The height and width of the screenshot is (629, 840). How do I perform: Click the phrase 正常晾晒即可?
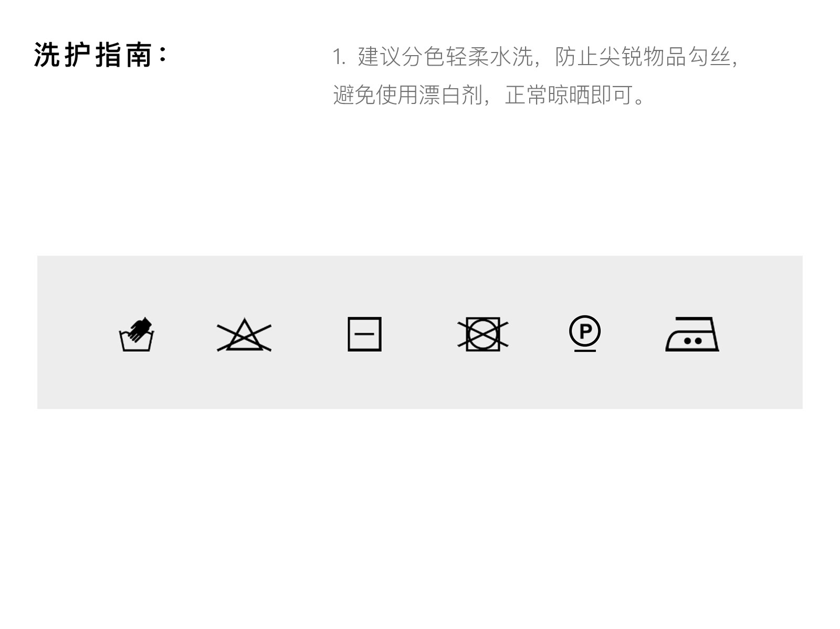tap(569, 95)
